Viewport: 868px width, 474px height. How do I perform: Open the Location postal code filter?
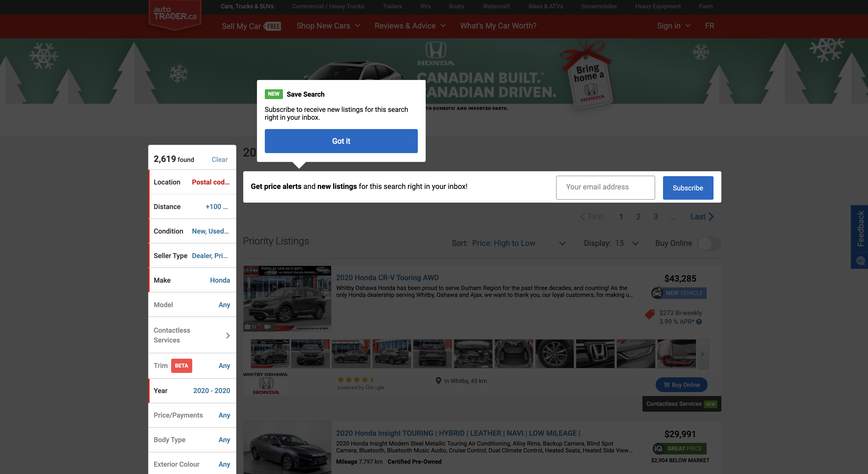(192, 182)
